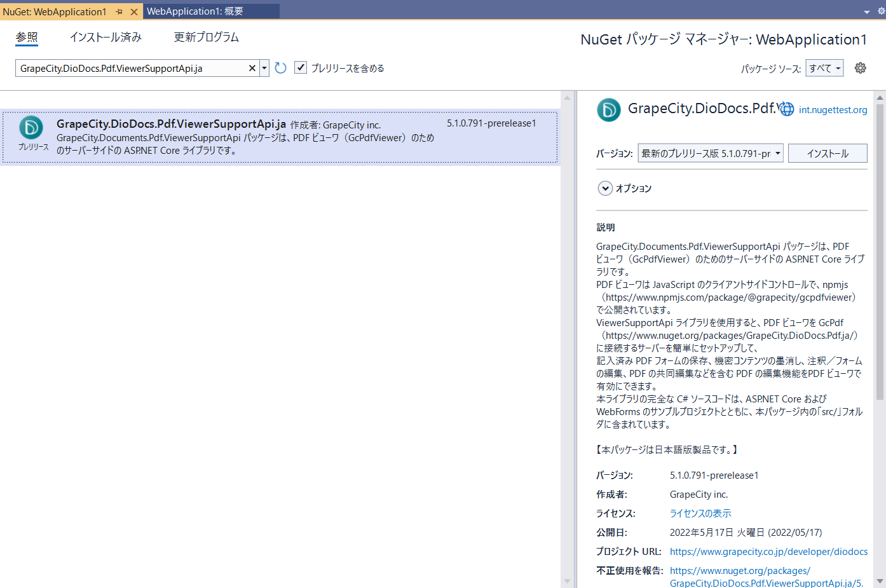Image resolution: width=886 pixels, height=588 pixels.
Task: Open the バージョン version dropdown
Action: 711,153
